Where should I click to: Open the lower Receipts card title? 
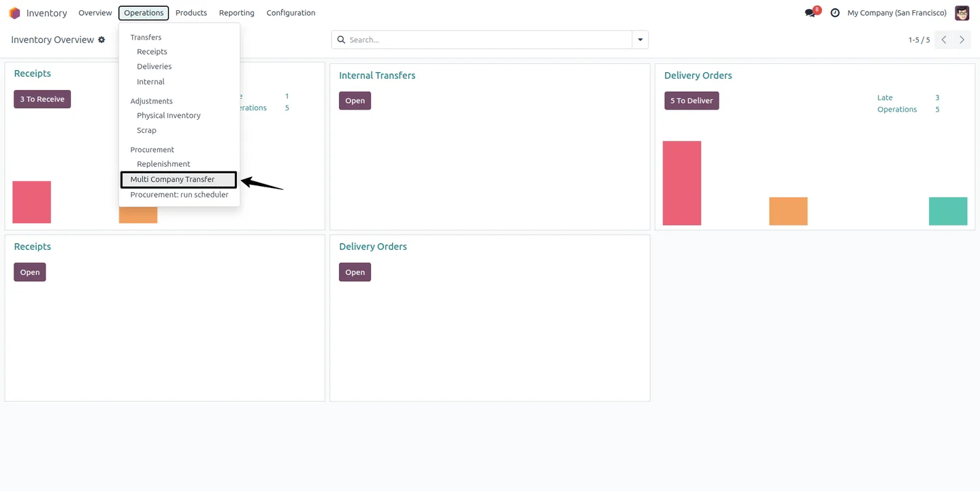tap(33, 247)
